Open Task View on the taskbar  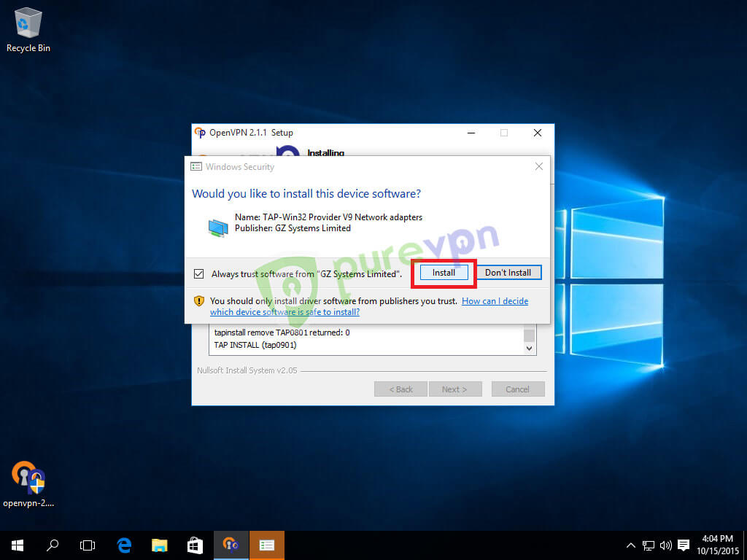click(x=88, y=545)
